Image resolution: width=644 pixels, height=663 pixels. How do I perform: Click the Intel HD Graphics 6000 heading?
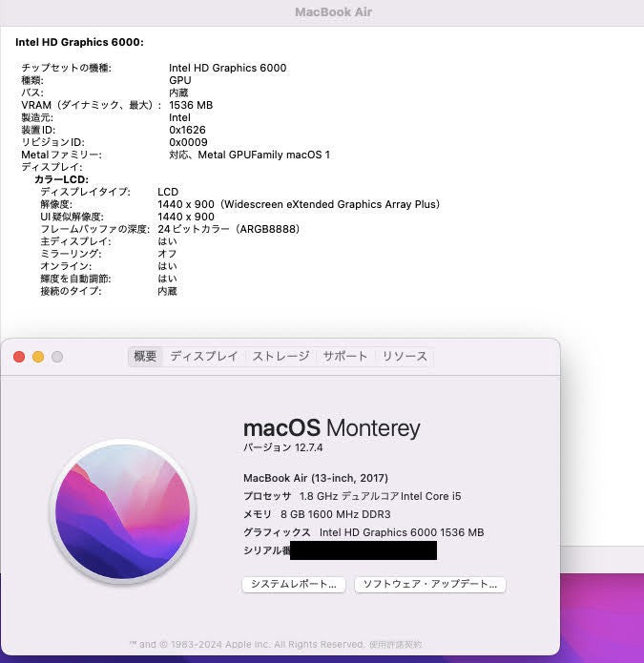pos(79,42)
